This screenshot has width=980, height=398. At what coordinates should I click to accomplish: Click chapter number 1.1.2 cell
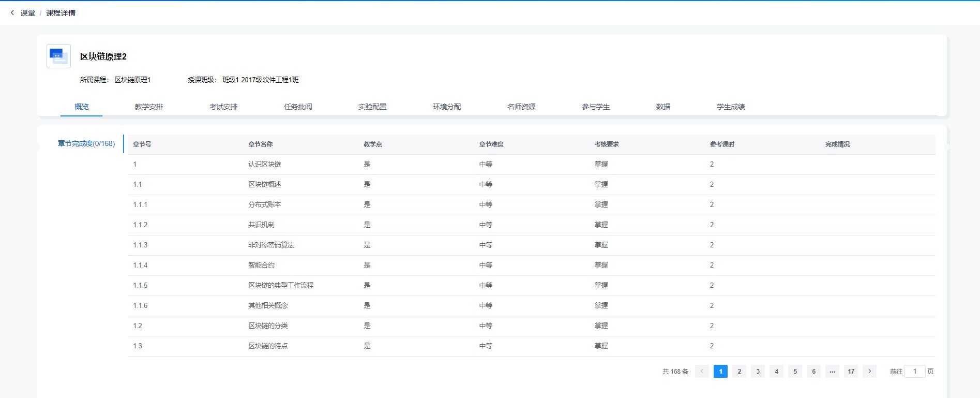coord(140,225)
